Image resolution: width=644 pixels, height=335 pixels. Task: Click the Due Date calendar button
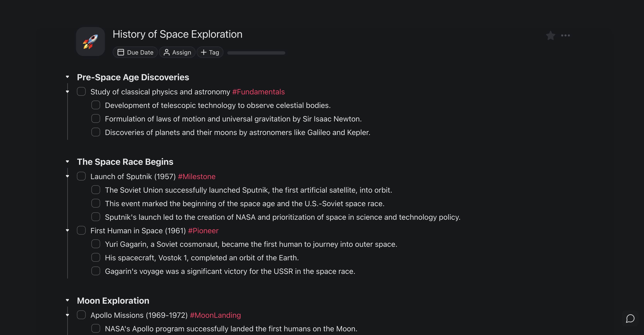135,52
